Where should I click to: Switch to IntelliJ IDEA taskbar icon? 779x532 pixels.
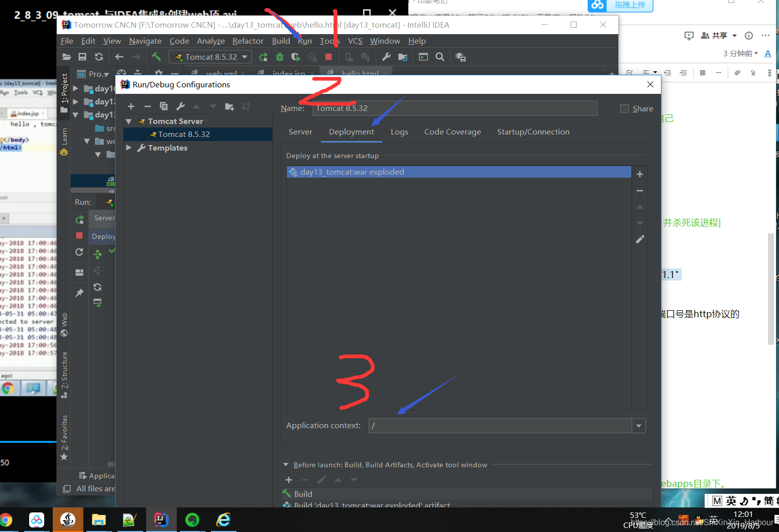[161, 520]
